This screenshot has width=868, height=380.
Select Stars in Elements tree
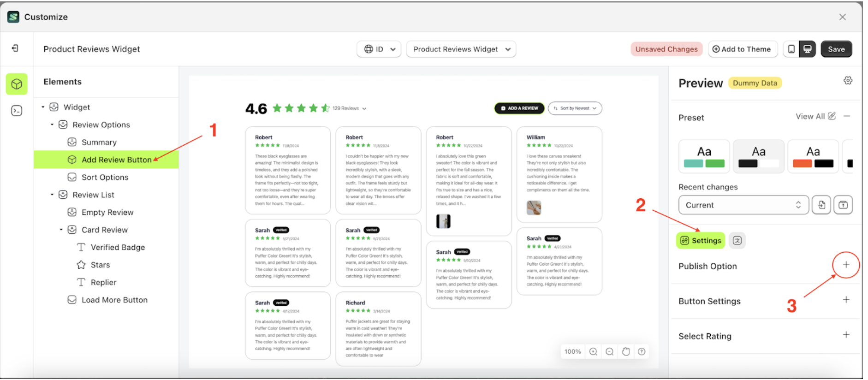pyautogui.click(x=100, y=265)
